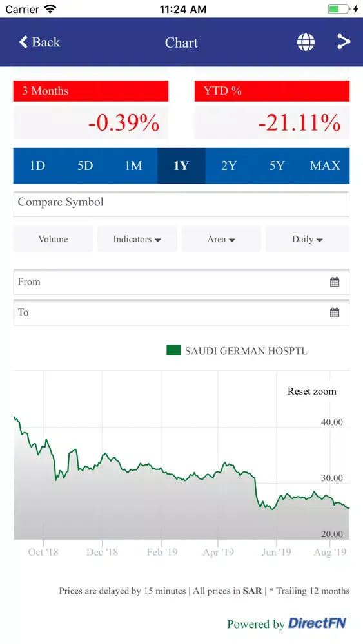363x644 pixels.
Task: Open the Daily interval dropdown
Action: 308,239
